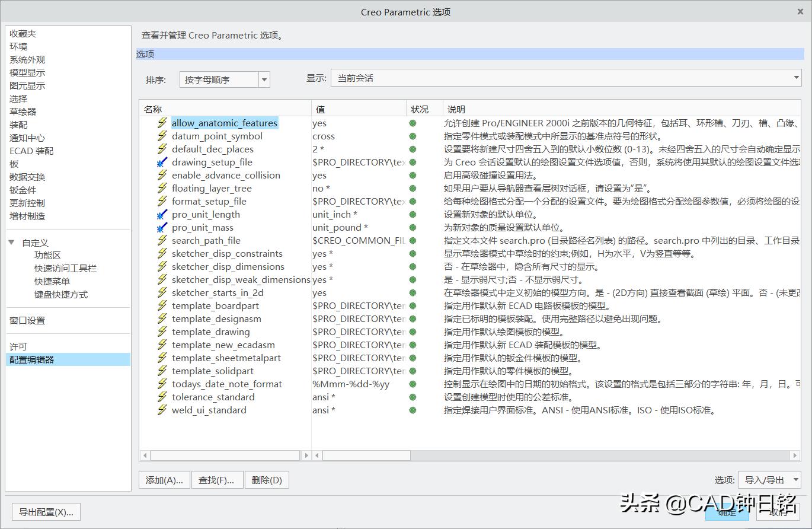Click the brush icon beside pro_unit_length
812x529 pixels.
162,214
